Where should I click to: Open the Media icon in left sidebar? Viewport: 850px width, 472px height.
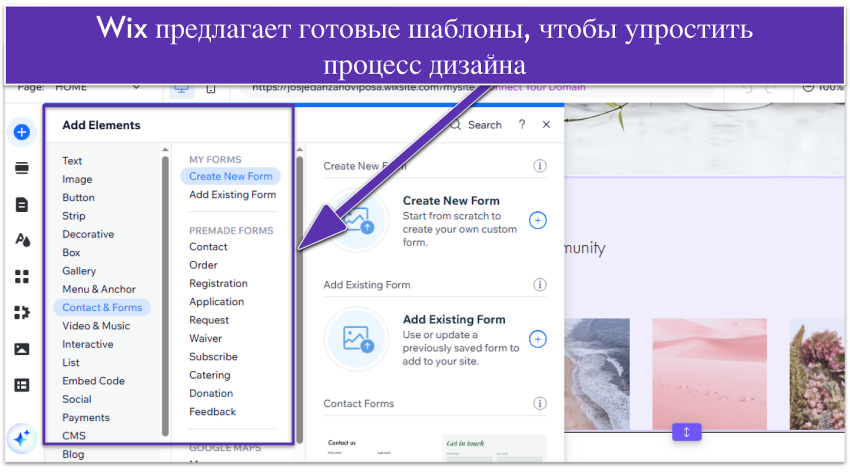click(x=22, y=349)
